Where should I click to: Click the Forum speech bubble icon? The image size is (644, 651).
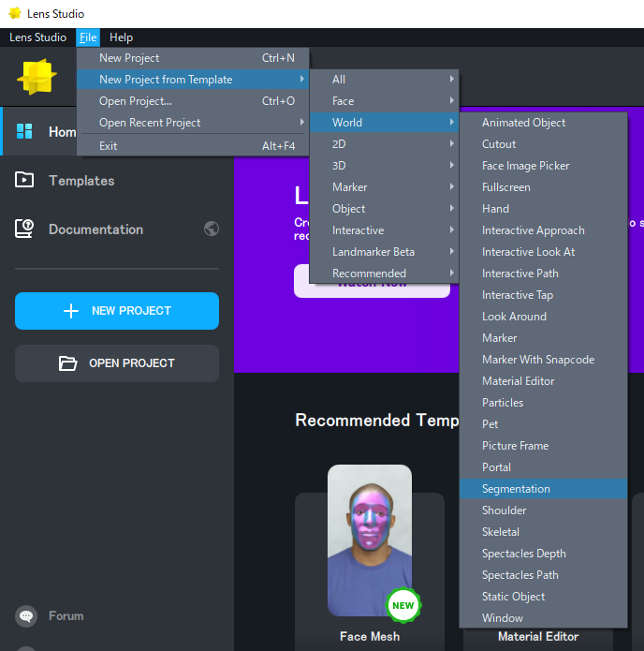[x=26, y=615]
